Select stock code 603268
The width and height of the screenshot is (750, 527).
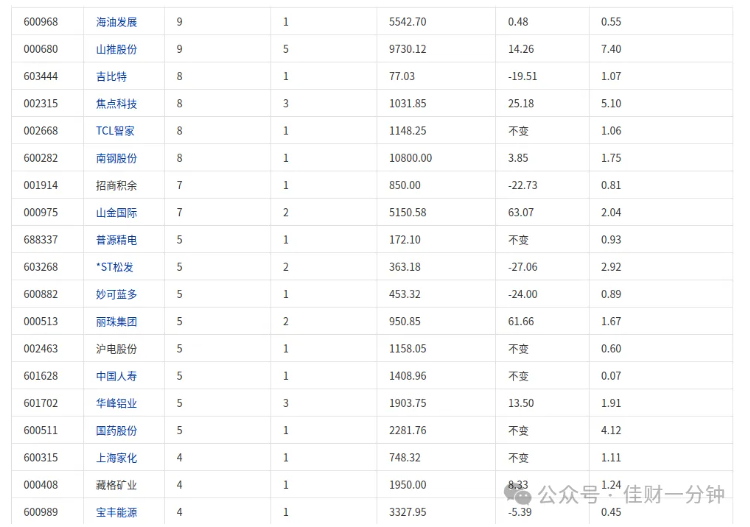(41, 267)
